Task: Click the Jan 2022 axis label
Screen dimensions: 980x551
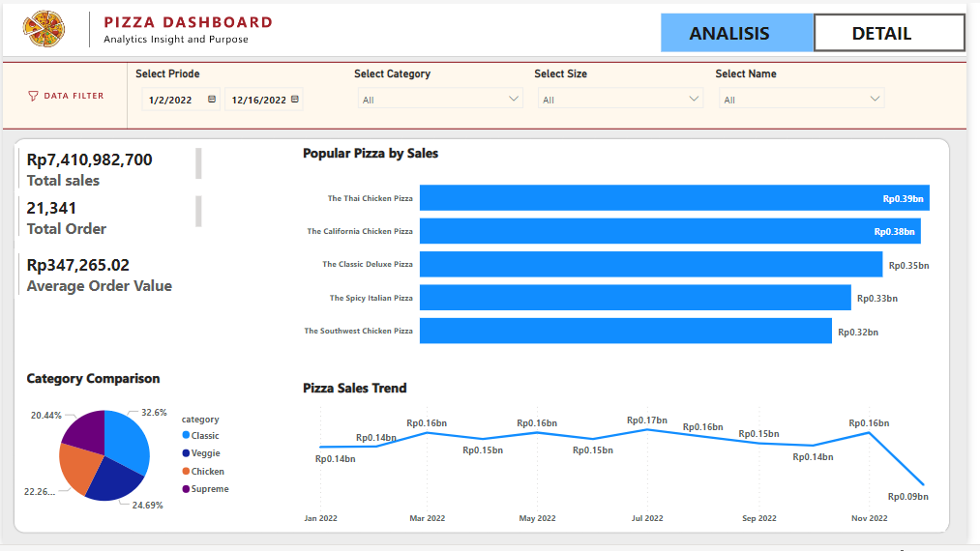Action: pyautogui.click(x=320, y=518)
